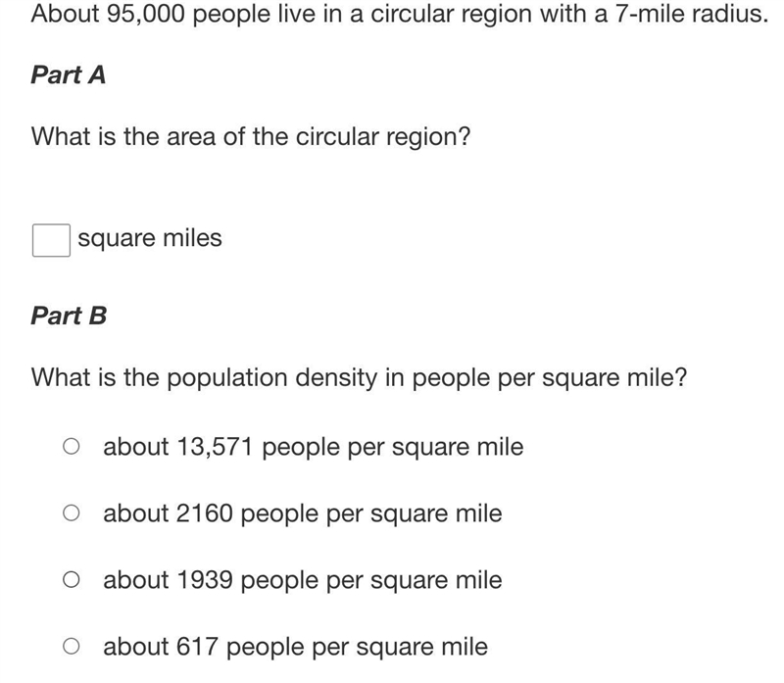Viewport: 784px width, 683px height.
Task: Click the word 'About' starting the problem statement
Action: coord(65,14)
